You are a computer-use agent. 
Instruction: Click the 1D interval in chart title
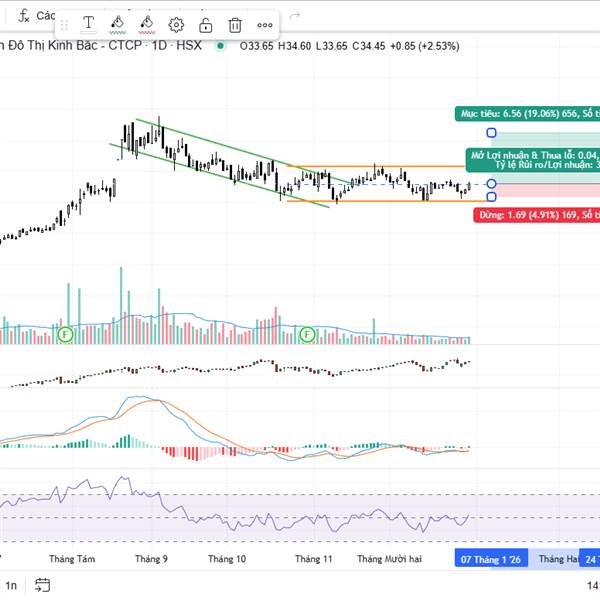(x=160, y=45)
